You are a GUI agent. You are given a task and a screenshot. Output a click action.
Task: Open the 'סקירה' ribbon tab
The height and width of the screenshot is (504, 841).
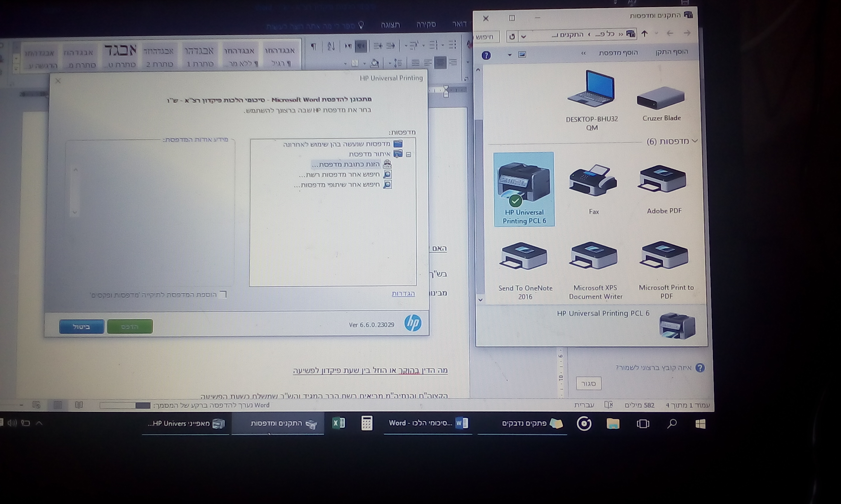click(x=426, y=24)
